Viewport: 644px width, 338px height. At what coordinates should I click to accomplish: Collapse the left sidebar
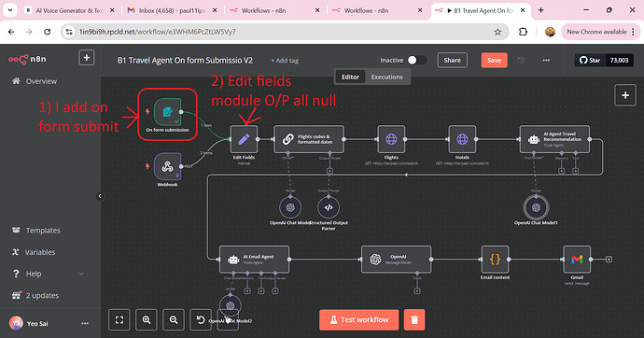[x=100, y=196]
